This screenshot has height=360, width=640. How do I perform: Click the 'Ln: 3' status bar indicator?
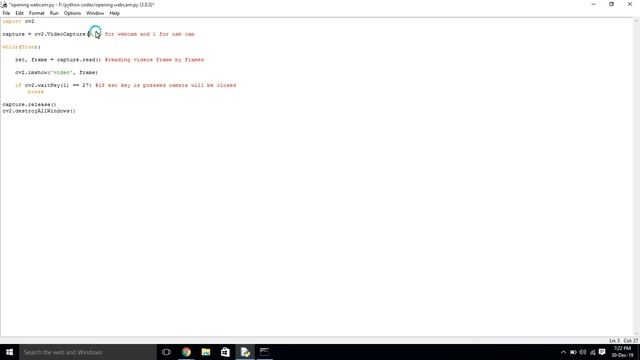[614, 340]
